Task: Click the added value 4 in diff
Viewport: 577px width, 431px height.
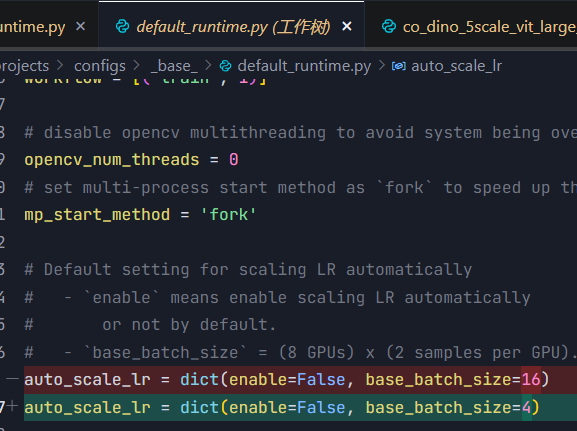Action: coord(527,407)
